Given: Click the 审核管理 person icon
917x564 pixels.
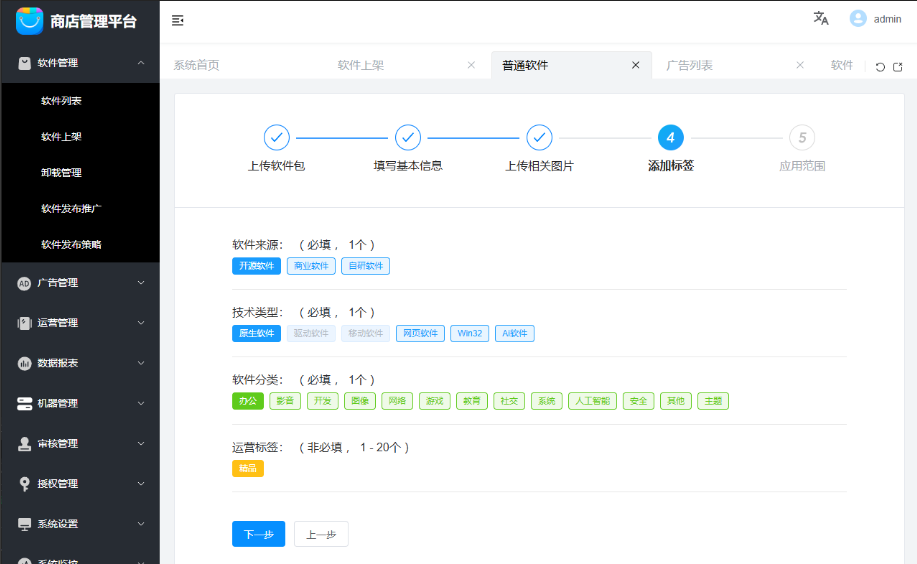Looking at the screenshot, I should pos(24,444).
